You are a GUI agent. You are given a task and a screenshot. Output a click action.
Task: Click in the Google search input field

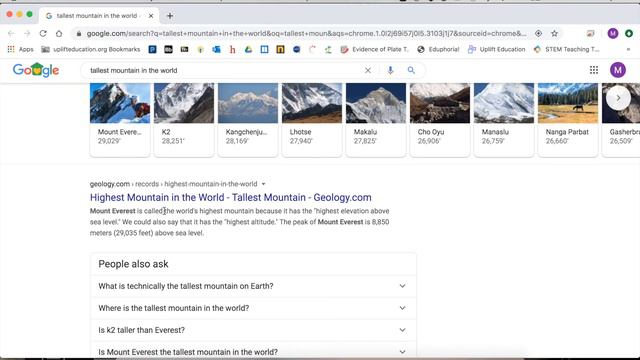(224, 70)
